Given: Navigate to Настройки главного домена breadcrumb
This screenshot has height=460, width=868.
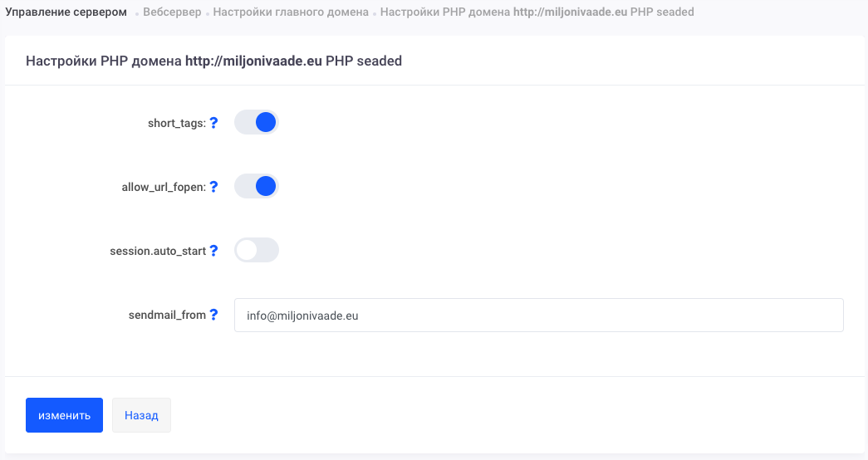Looking at the screenshot, I should pos(291,12).
